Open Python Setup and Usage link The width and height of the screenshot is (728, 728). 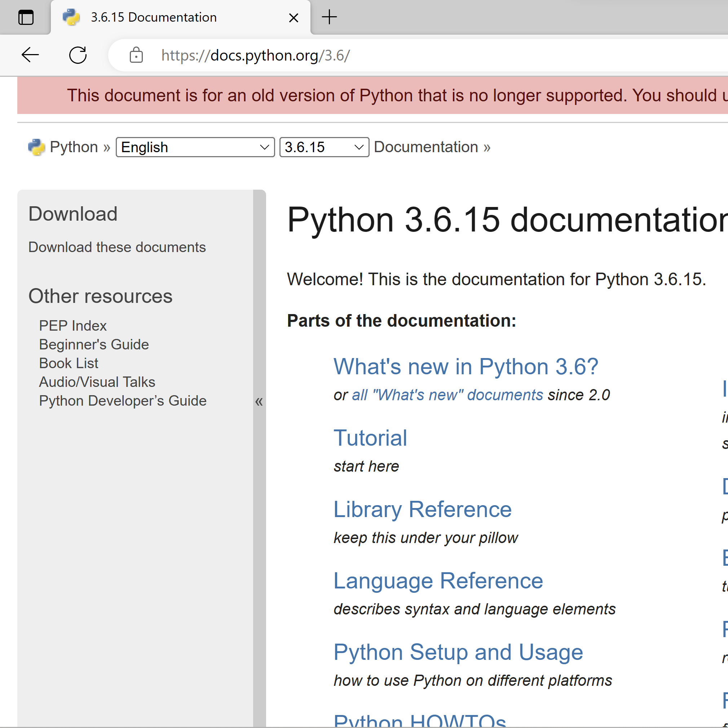point(458,652)
